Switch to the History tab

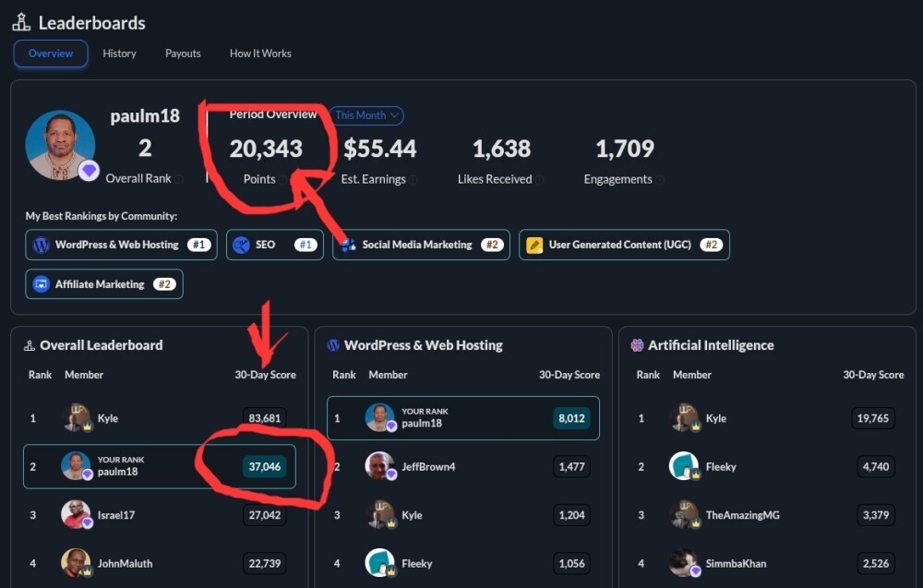[x=119, y=54]
